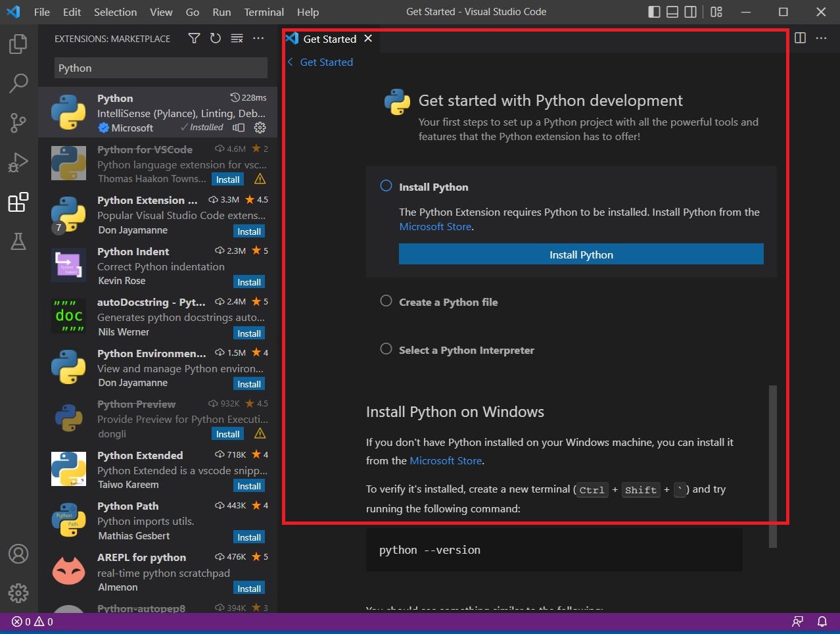Image resolution: width=840 pixels, height=634 pixels.
Task: Open the Help menu
Action: [x=308, y=12]
